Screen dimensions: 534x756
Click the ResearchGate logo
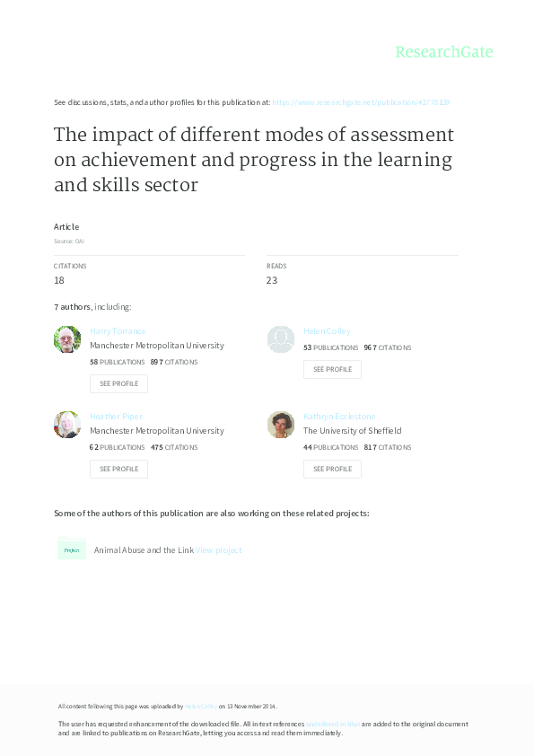pyautogui.click(x=444, y=53)
